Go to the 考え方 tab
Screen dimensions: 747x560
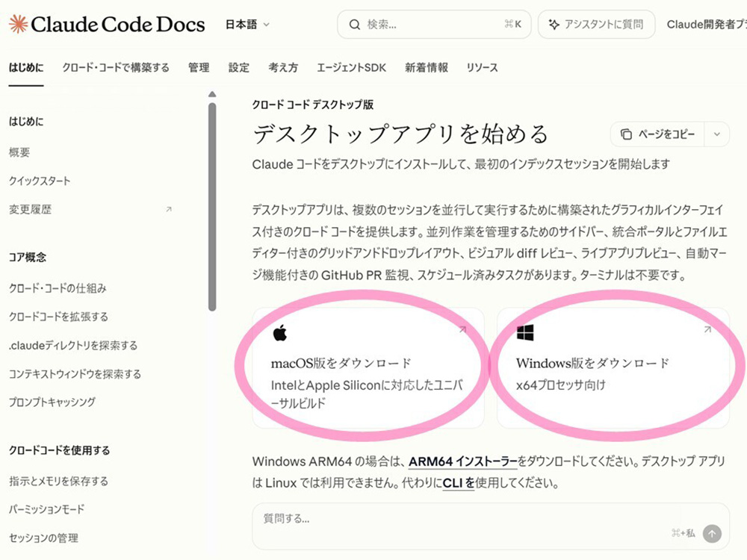pyautogui.click(x=283, y=68)
